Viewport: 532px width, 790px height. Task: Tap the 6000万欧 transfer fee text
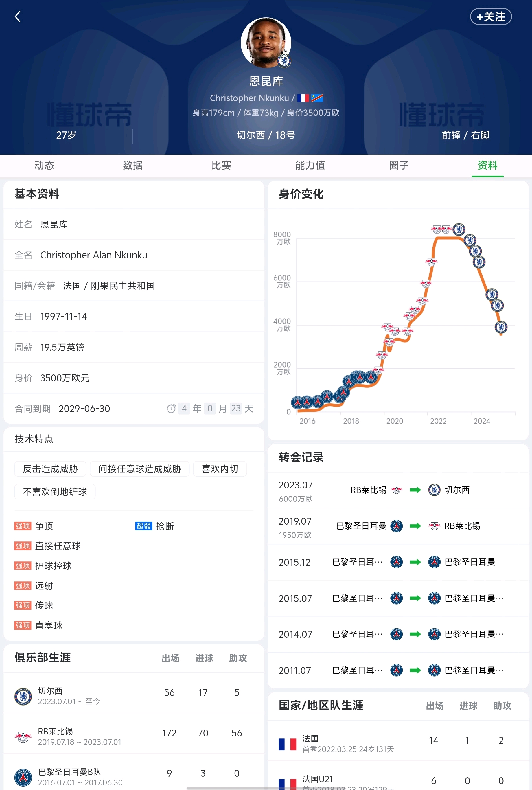click(x=296, y=499)
